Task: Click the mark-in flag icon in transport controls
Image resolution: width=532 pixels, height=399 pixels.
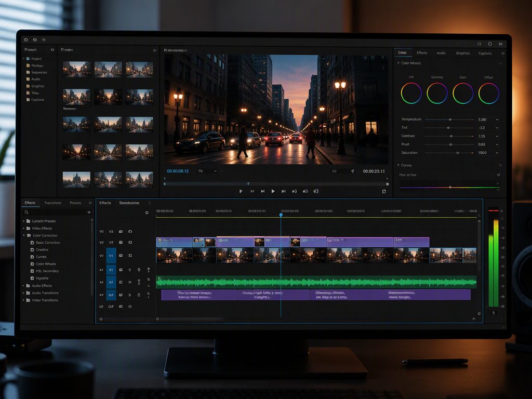Action: (x=241, y=191)
